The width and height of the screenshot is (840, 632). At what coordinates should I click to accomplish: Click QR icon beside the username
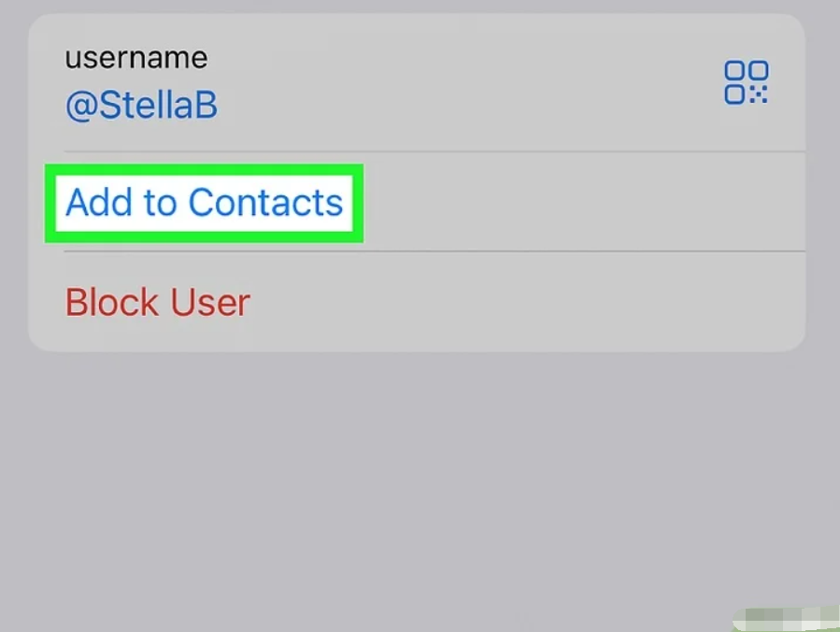(x=746, y=82)
